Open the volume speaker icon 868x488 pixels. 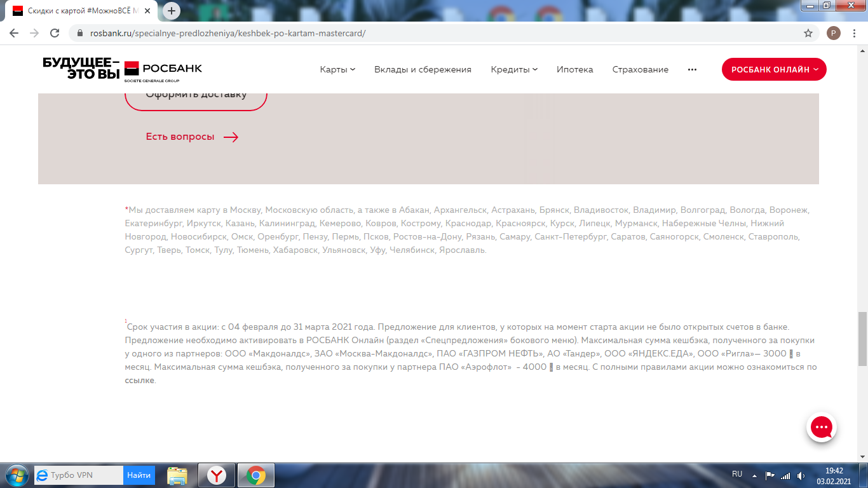801,475
